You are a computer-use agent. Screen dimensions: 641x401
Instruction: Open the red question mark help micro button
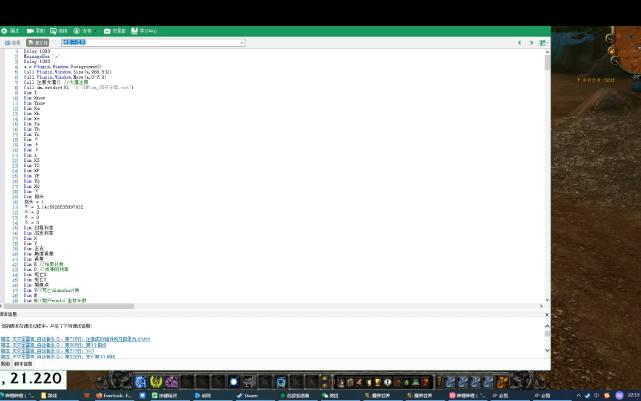(x=426, y=382)
